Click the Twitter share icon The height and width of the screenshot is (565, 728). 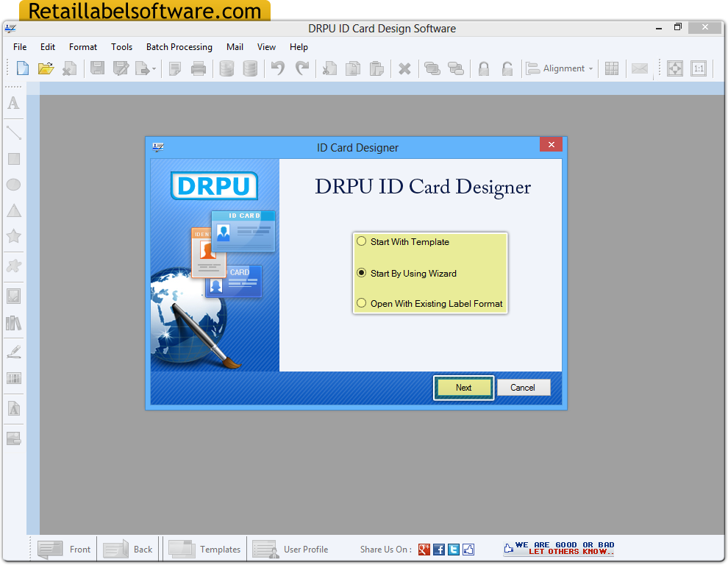pyautogui.click(x=454, y=550)
